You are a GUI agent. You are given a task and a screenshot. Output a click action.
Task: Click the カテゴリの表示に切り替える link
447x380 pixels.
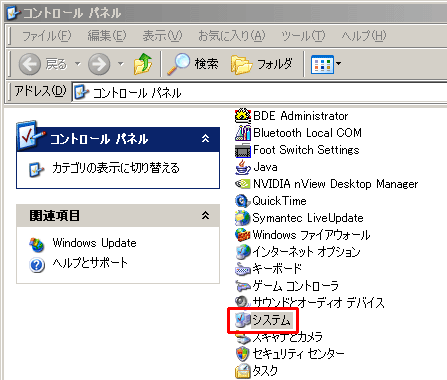[x=116, y=168]
